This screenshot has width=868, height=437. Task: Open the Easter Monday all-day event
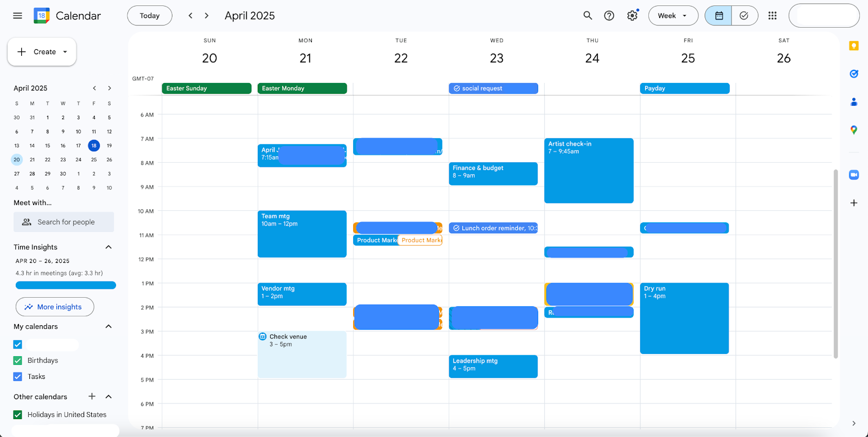tap(302, 88)
